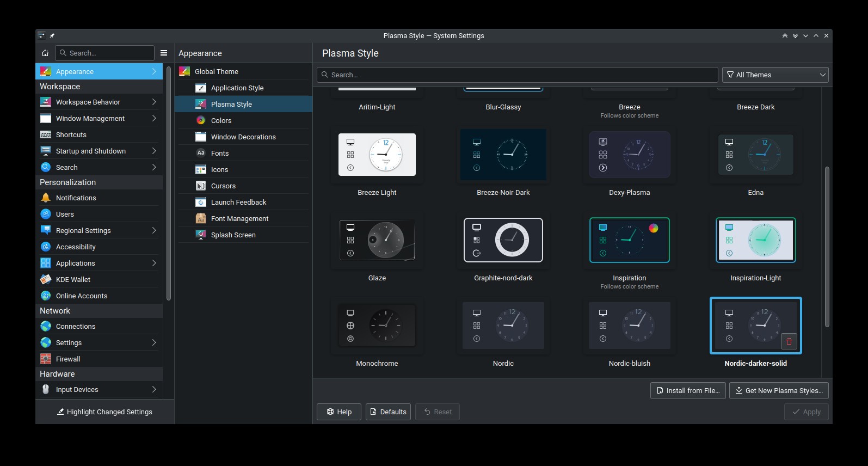
Task: Click the Plasma Style search field
Action: (x=518, y=75)
